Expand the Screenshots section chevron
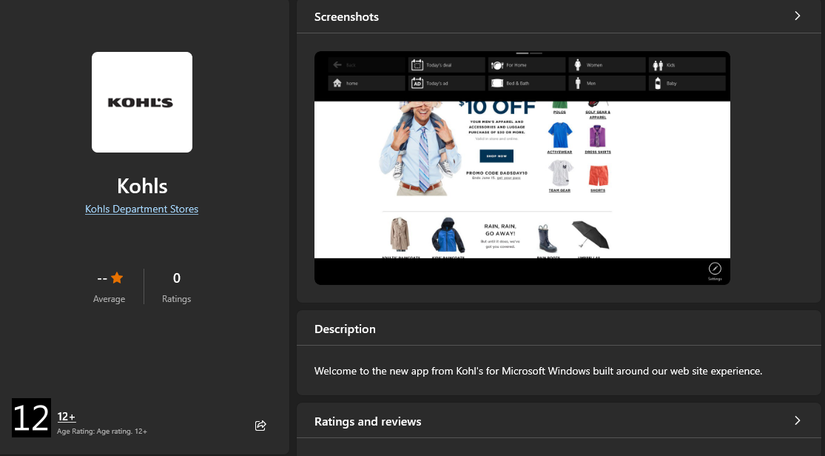This screenshot has height=456, width=825. click(x=797, y=16)
